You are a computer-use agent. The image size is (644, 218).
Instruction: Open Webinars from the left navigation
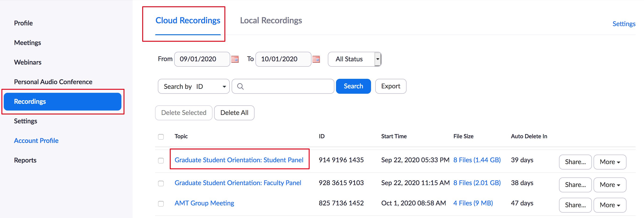28,62
